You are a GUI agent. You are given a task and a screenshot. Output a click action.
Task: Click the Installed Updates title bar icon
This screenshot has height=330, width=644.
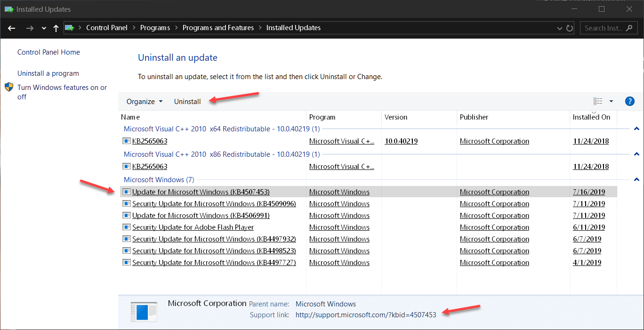(x=8, y=9)
